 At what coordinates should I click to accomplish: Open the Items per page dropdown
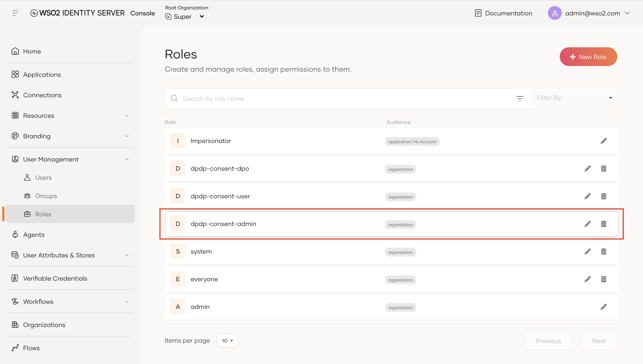[x=227, y=341]
